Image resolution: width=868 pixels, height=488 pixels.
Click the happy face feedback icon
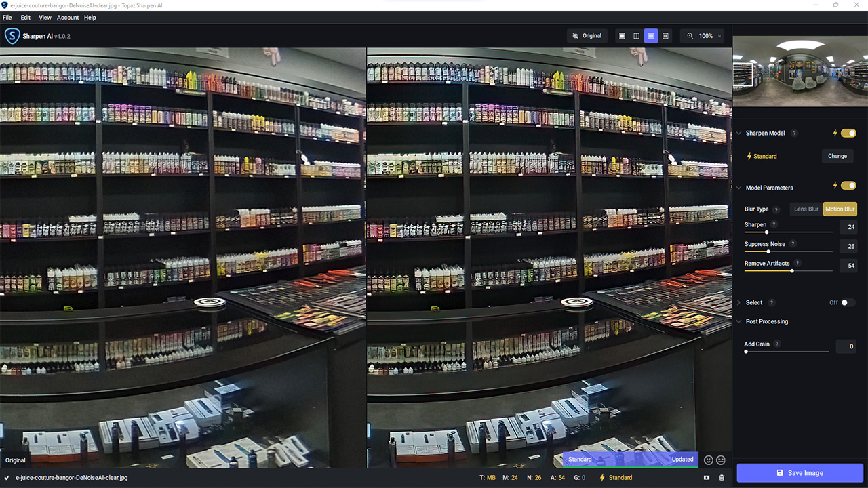click(x=709, y=460)
